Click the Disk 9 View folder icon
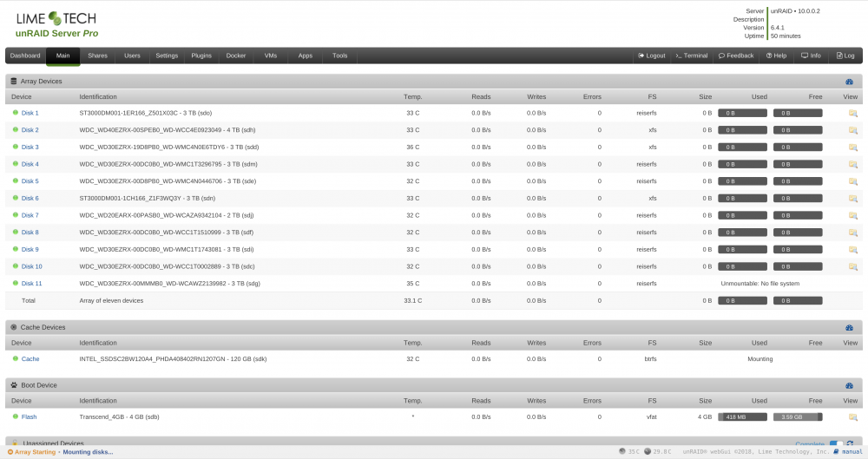The height and width of the screenshot is (459, 868). (852, 250)
